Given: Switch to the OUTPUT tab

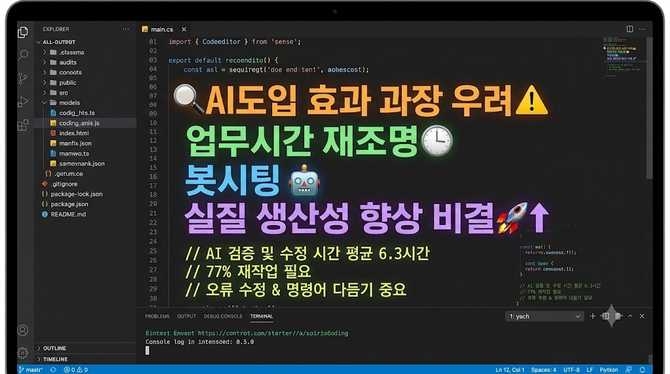Looking at the screenshot, I should tap(186, 316).
